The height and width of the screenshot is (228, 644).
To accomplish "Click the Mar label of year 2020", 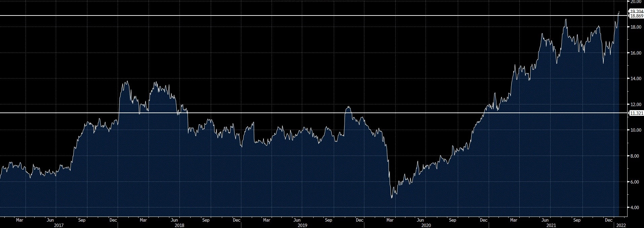I will pyautogui.click(x=390, y=220).
